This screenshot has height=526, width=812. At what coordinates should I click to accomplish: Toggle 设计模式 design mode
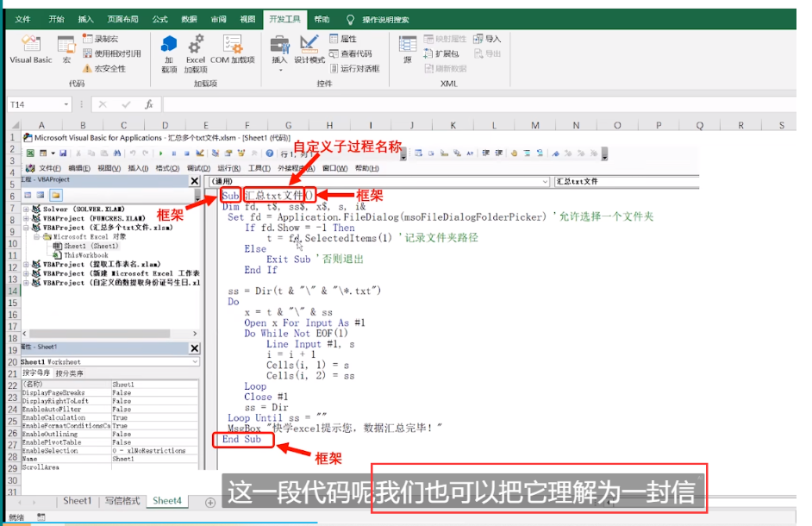309,50
